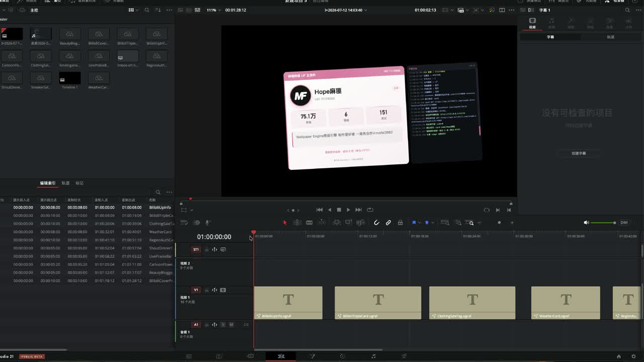Image resolution: width=644 pixels, height=362 pixels.
Task: Click the 创建字幕 button
Action: tap(579, 153)
